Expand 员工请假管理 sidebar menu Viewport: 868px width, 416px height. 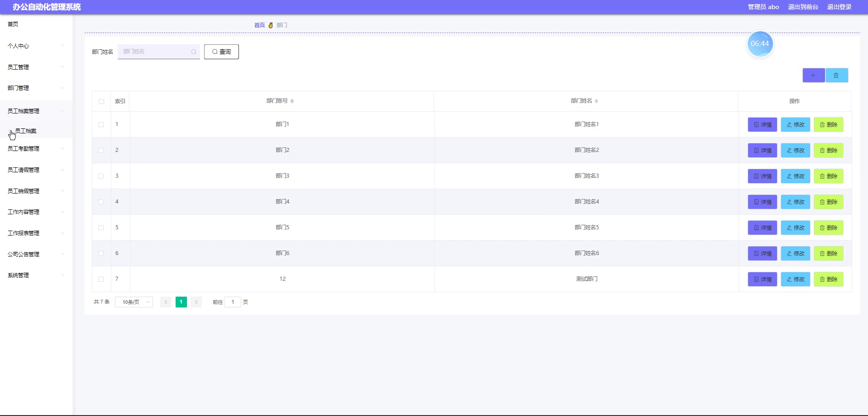pos(36,170)
